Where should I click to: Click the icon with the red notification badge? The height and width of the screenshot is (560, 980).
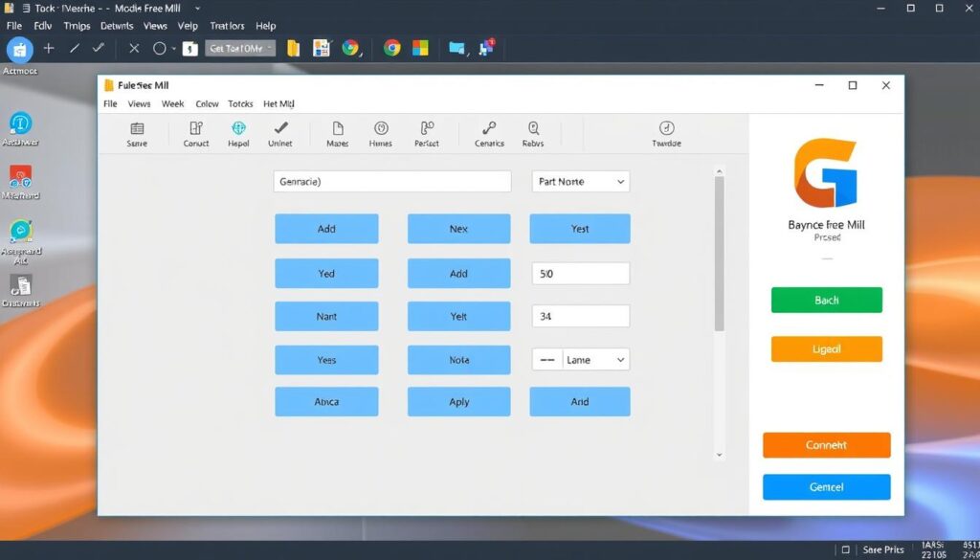487,48
